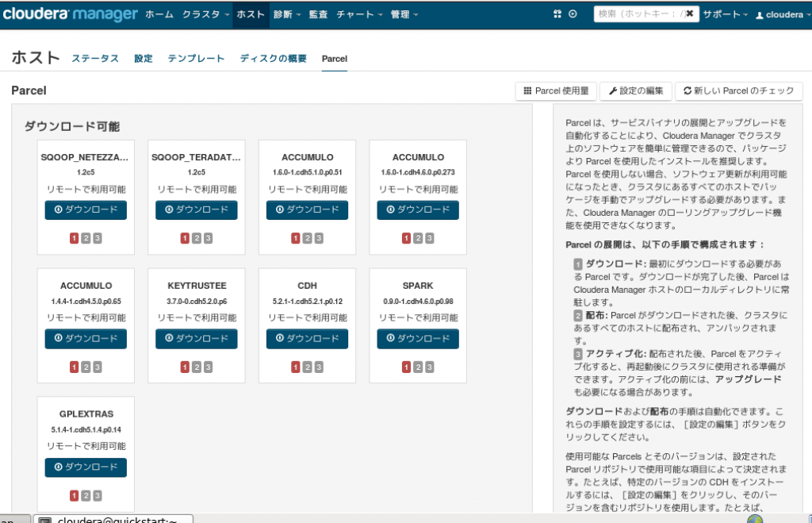Screen dimensions: 812x523
Task: Switch to the 設定 tab under ホスト
Action: coord(144,59)
